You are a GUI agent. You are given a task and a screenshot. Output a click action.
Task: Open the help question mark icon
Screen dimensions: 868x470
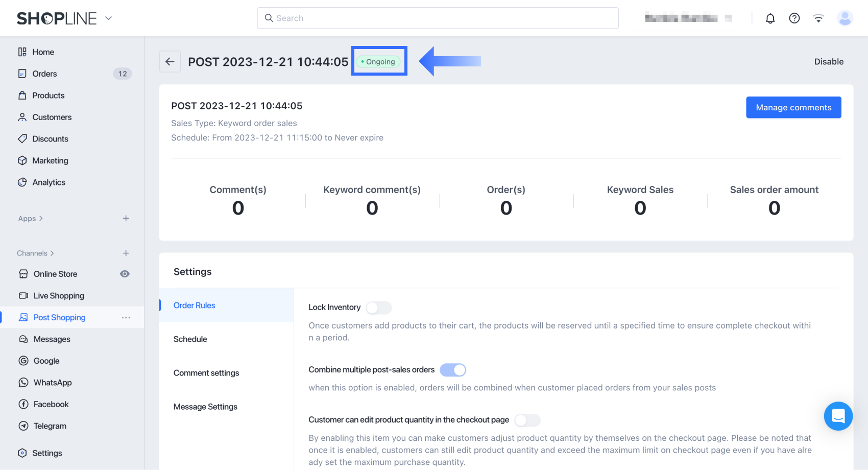point(794,18)
